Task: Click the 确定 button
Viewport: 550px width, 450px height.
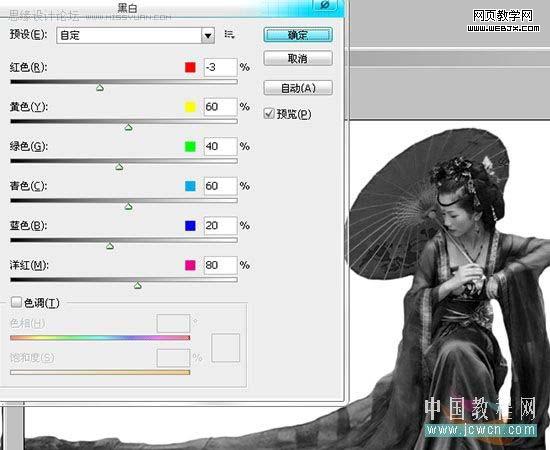Action: pos(298,35)
